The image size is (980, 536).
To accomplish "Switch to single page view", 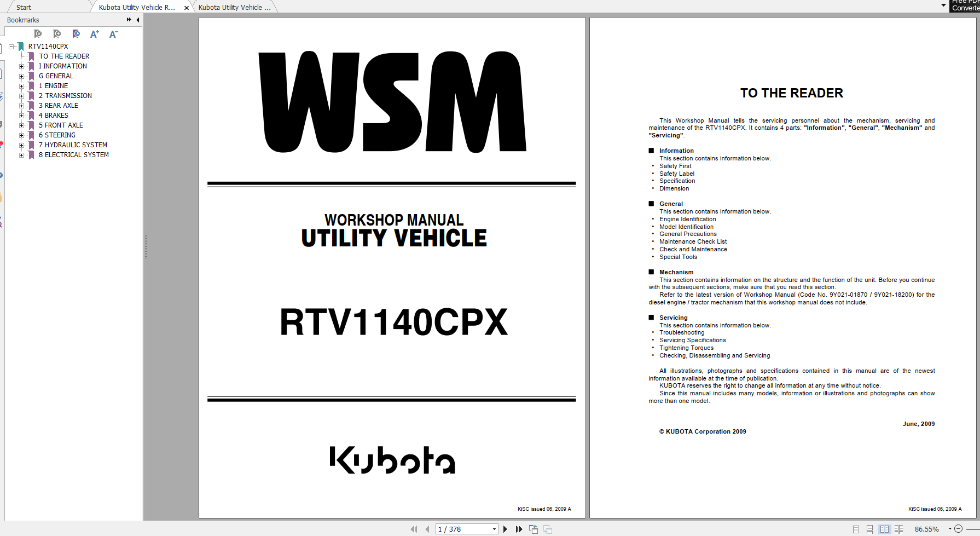I will pos(856,529).
